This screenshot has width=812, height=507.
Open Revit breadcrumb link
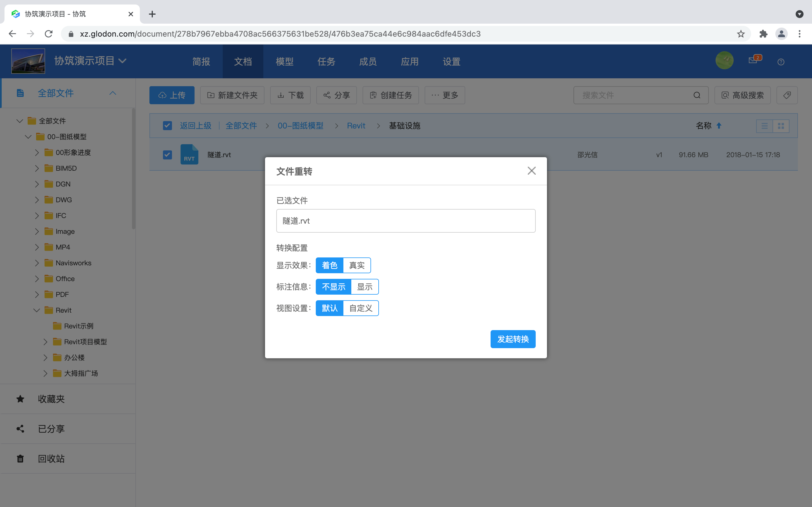click(356, 125)
